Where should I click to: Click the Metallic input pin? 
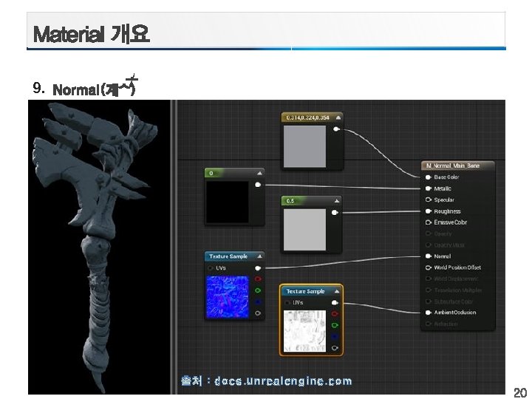point(428,188)
